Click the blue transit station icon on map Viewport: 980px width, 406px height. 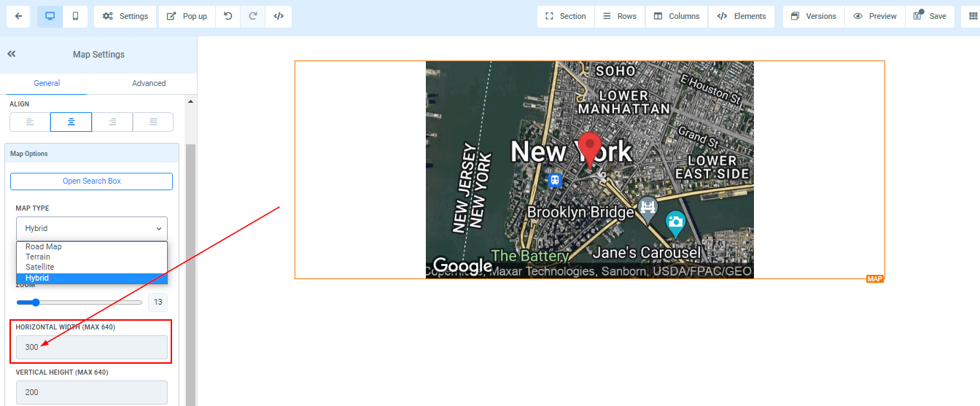[555, 179]
